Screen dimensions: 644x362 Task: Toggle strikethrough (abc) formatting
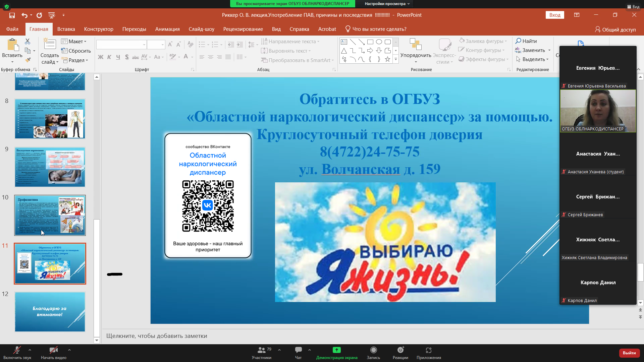click(x=136, y=57)
